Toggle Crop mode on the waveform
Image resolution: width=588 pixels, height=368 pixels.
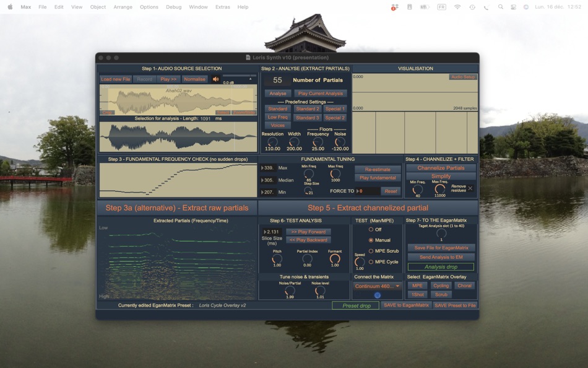click(107, 112)
